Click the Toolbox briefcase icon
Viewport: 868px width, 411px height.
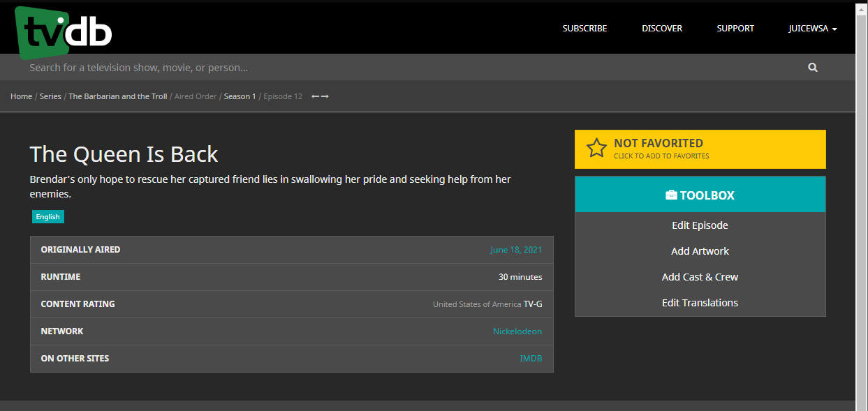coord(671,195)
